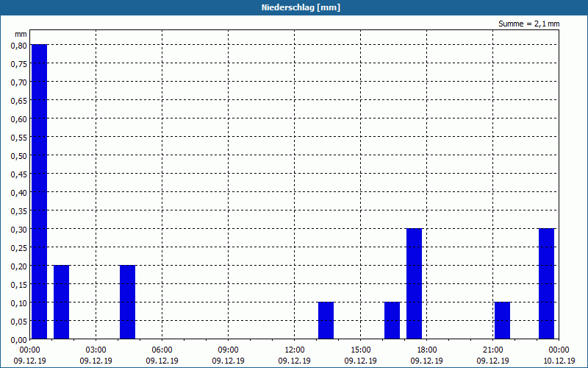Click the 21:00 time axis label

point(492,350)
